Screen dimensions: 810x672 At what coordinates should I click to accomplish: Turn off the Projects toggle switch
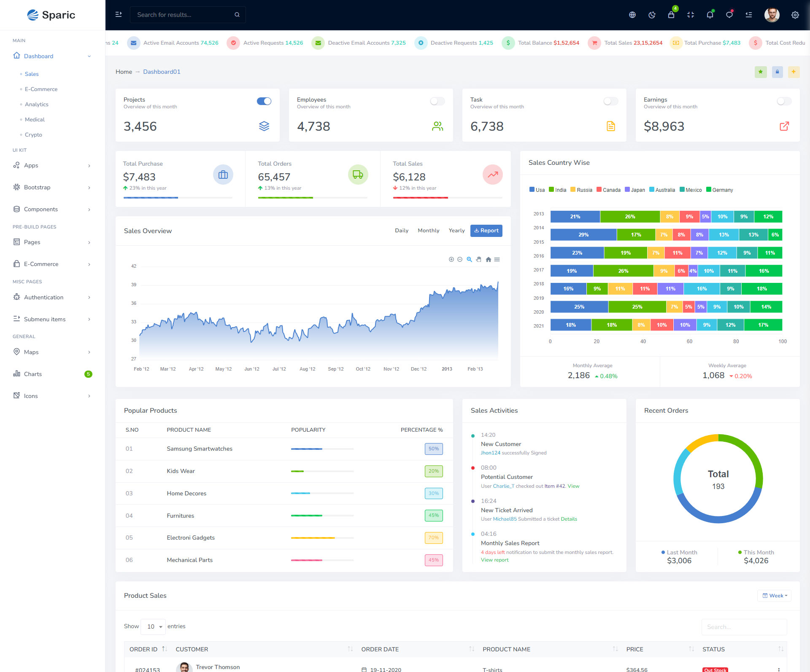[264, 101]
